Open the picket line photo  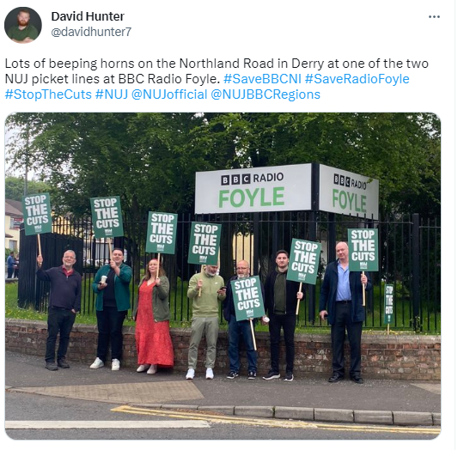point(223,276)
